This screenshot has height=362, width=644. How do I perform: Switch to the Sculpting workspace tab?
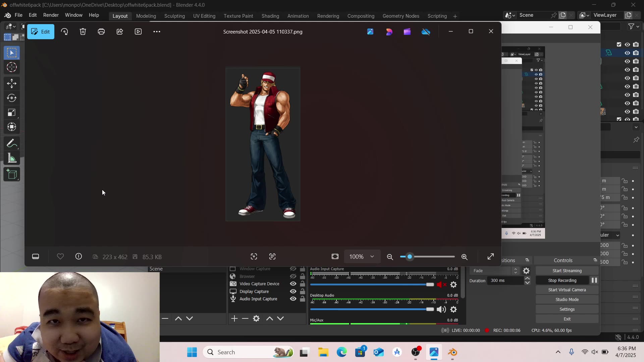[174, 16]
